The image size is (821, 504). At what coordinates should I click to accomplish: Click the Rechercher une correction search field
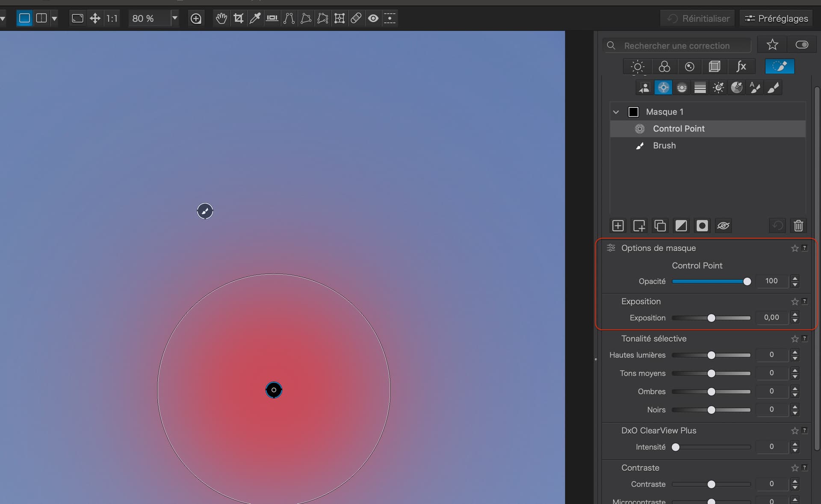point(677,45)
